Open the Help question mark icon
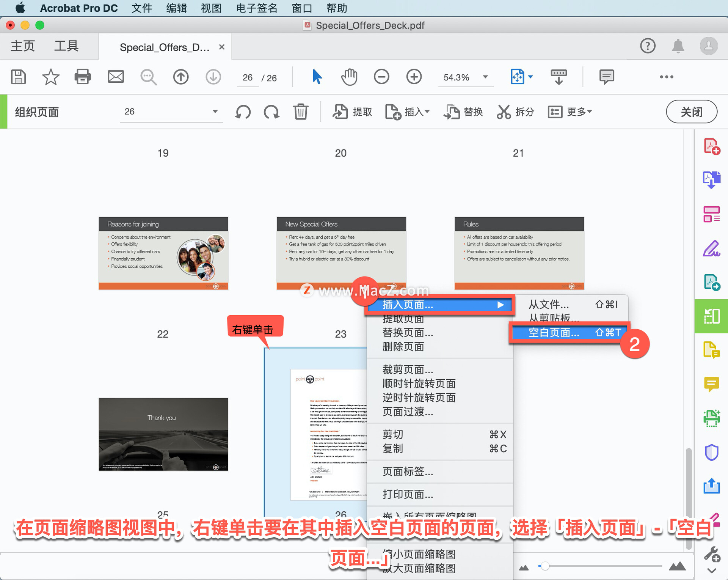Image resolution: width=728 pixels, height=580 pixels. pyautogui.click(x=648, y=46)
